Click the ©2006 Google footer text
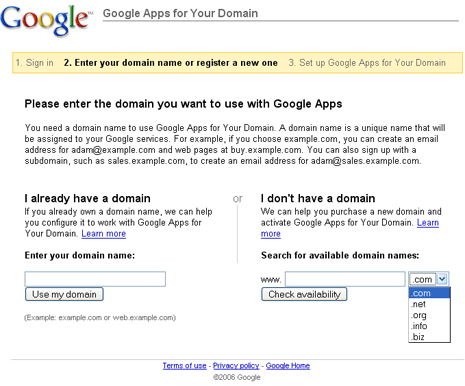 click(237, 377)
